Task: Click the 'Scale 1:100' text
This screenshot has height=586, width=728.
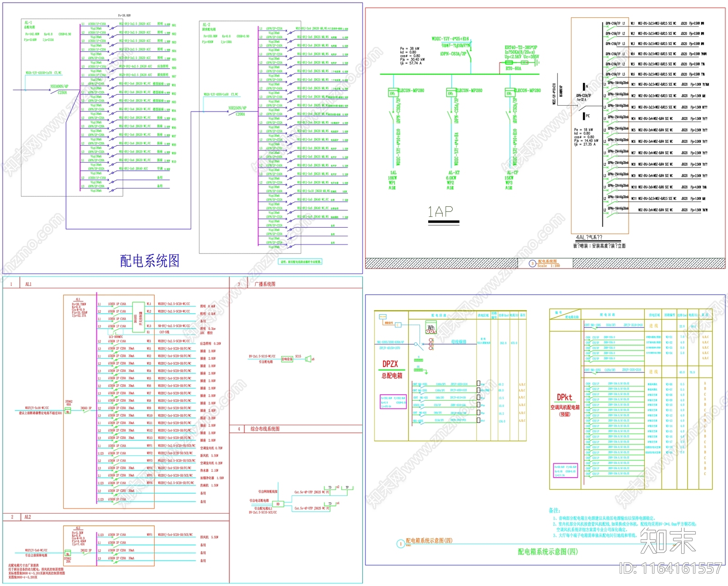Action: 548,266
